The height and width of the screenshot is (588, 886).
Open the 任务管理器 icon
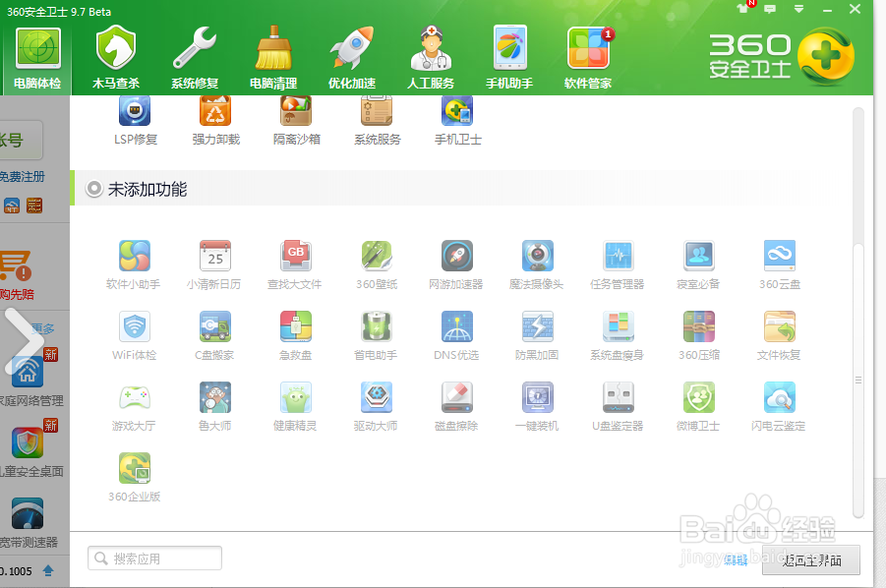click(x=619, y=256)
